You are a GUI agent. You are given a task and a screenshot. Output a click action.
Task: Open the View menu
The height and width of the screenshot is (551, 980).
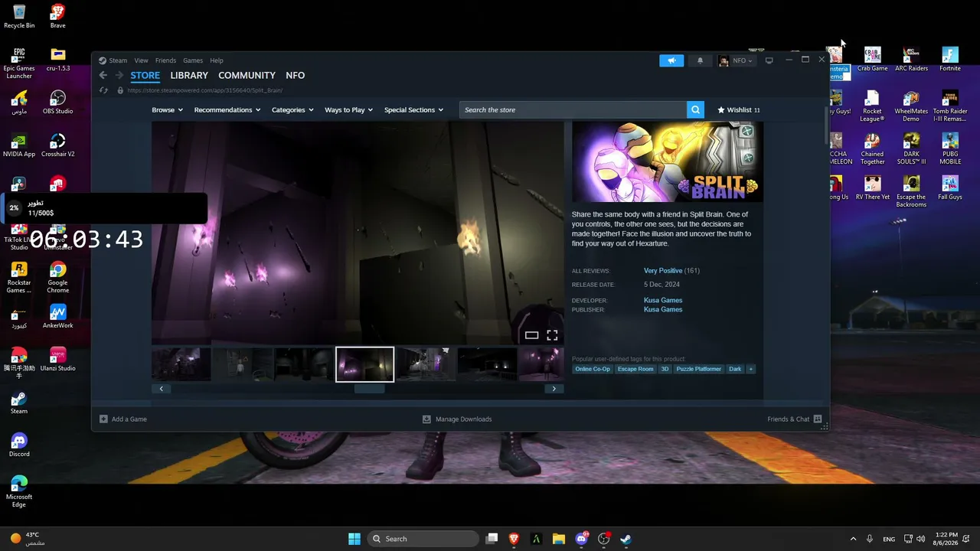click(x=141, y=60)
